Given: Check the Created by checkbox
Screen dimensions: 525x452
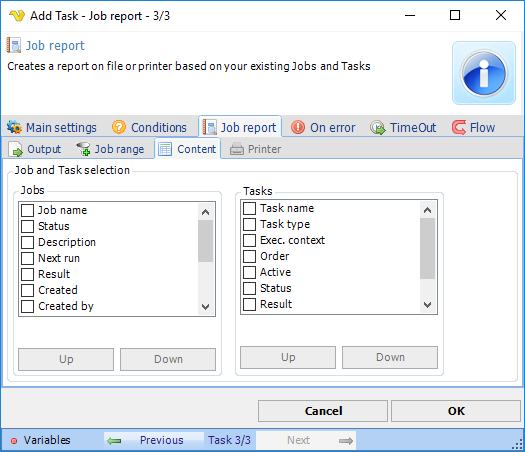Looking at the screenshot, I should point(27,306).
